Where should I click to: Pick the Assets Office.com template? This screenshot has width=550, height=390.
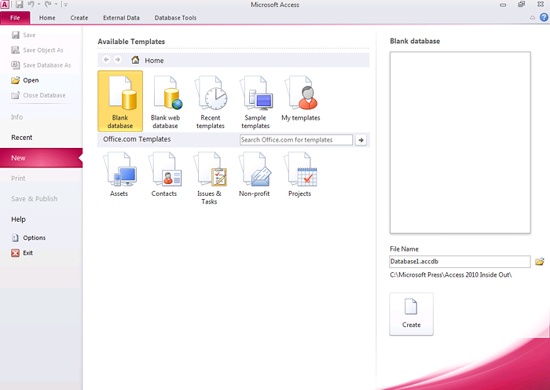point(119,174)
